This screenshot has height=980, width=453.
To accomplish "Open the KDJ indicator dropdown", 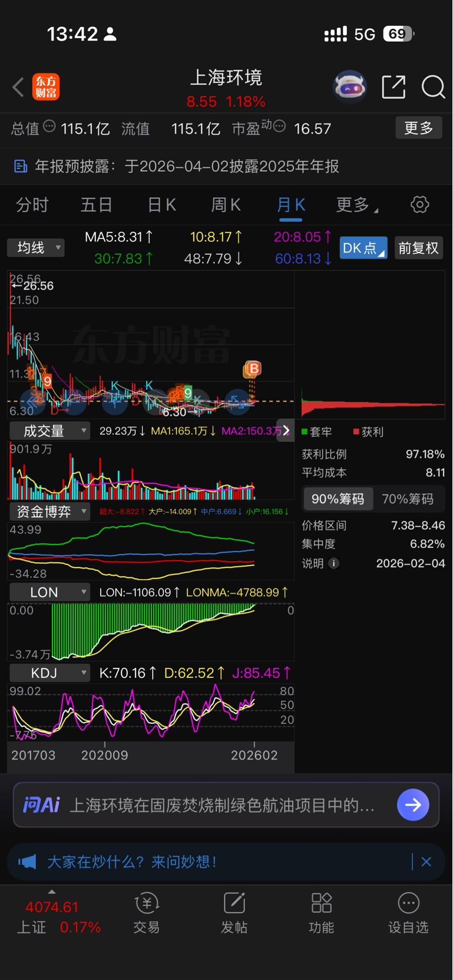I will click(x=50, y=673).
